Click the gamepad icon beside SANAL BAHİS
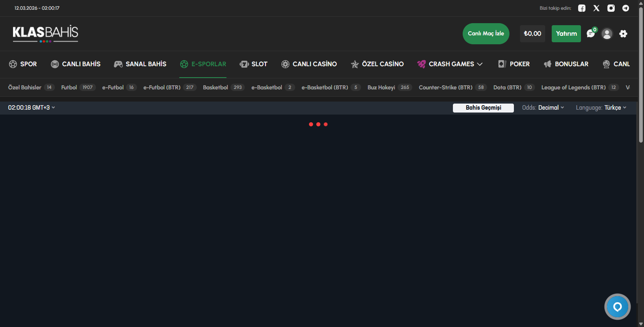The image size is (644, 327). tap(118, 64)
